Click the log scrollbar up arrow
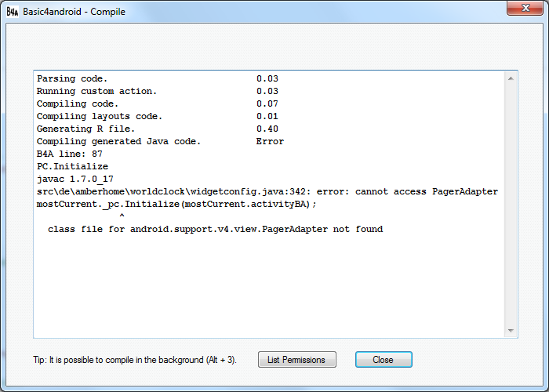 tap(512, 79)
